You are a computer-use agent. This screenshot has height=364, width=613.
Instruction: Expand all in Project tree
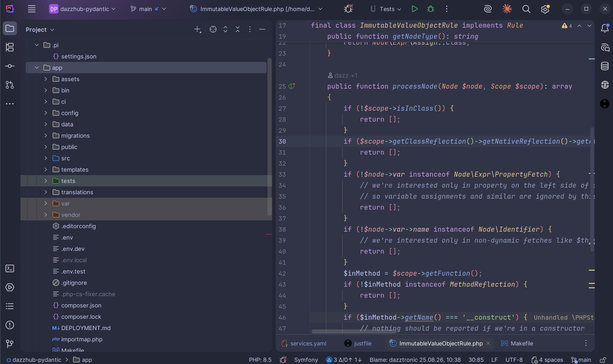[x=225, y=29]
